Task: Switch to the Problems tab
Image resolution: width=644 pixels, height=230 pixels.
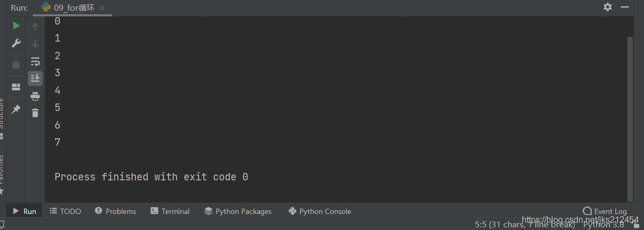Action: [x=115, y=211]
